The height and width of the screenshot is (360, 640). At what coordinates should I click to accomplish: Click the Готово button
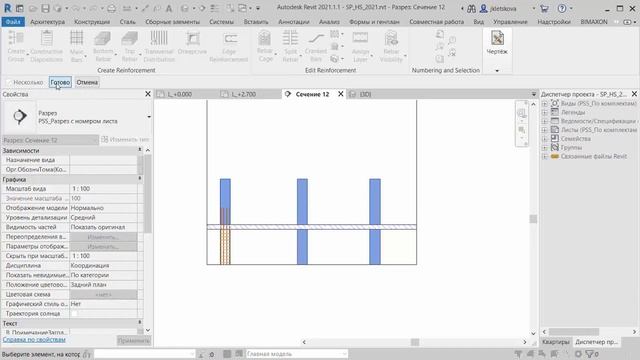(x=60, y=82)
